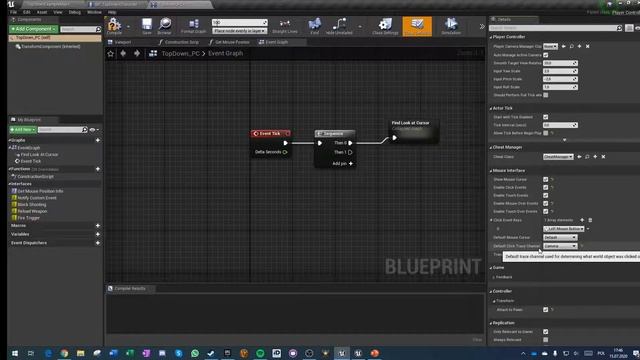
Task: Select TransformComponent (Inherited) in components list
Action: 51,47
